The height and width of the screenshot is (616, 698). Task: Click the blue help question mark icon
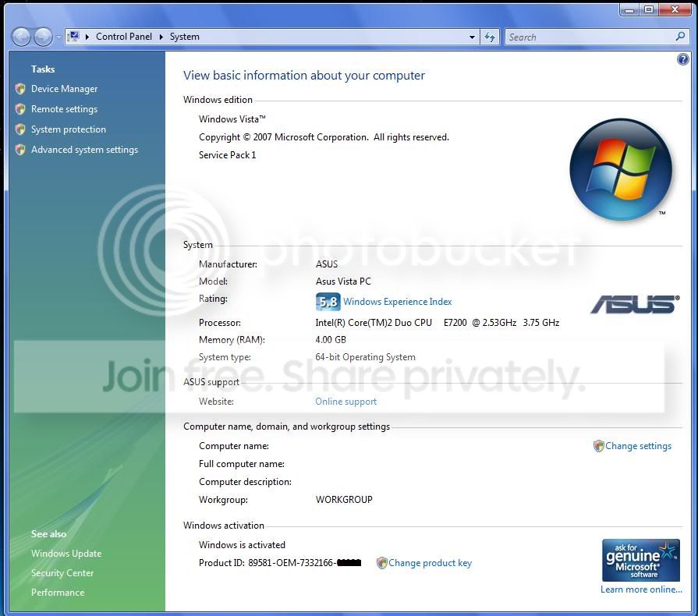pos(682,59)
